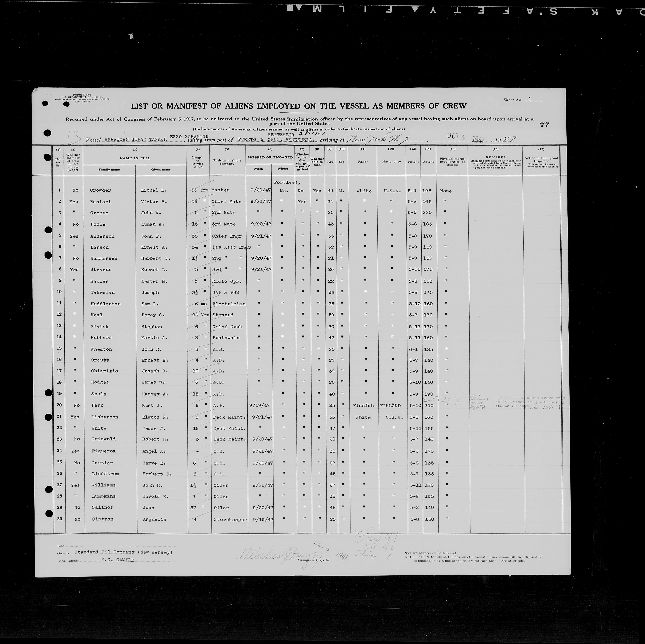Click the family name "Soule"
This screenshot has width=645, height=644.
click(98, 394)
